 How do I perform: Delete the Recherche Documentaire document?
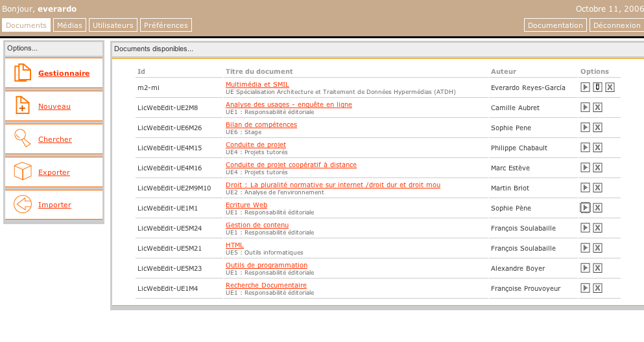[597, 288]
